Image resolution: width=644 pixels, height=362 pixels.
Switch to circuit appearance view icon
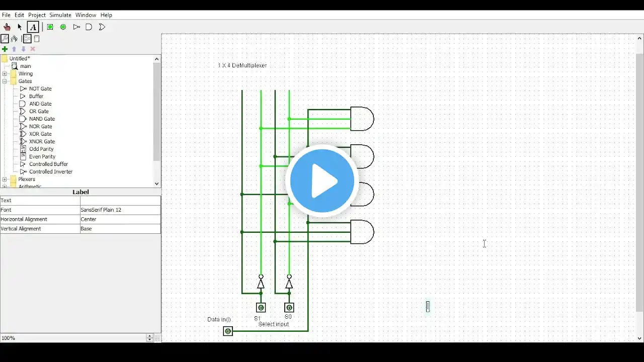coord(37,39)
